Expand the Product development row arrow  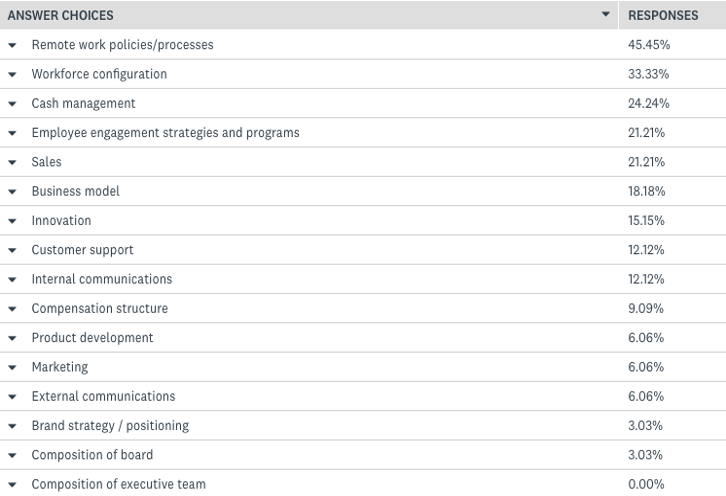pos(12,338)
